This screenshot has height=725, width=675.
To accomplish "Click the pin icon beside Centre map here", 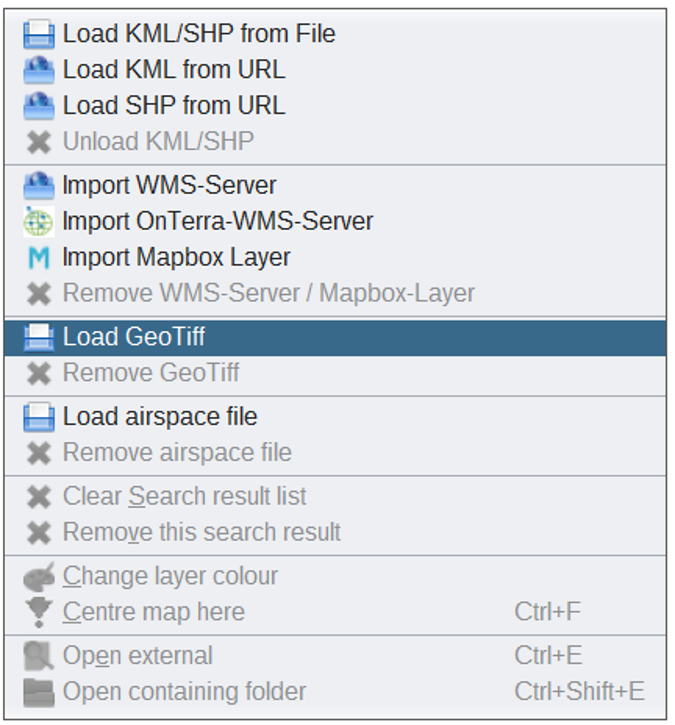I will click(39, 613).
